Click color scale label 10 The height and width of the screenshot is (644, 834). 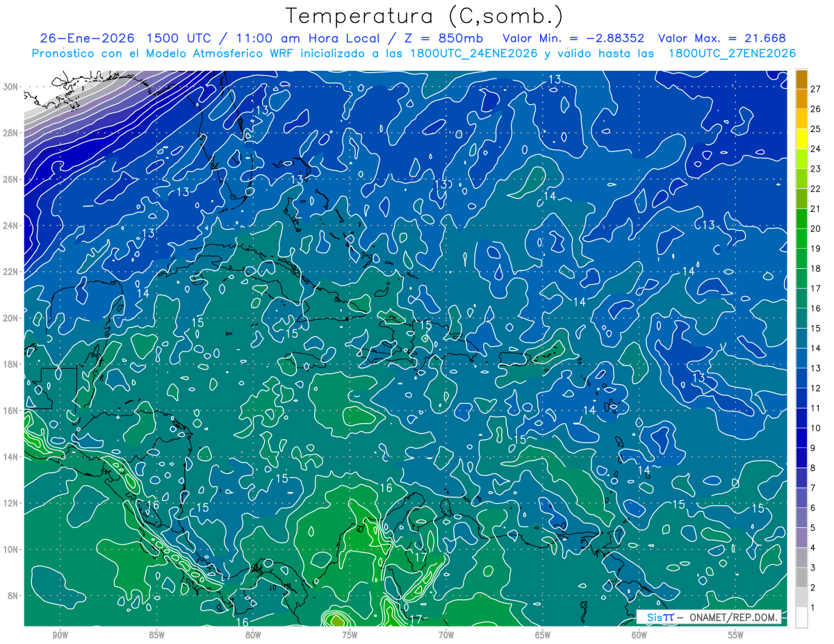[x=816, y=428]
